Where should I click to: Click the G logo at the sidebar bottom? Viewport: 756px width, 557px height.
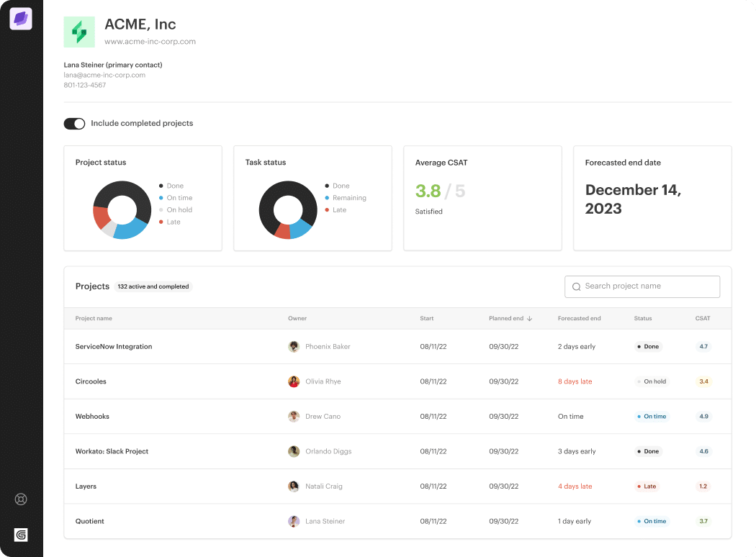click(21, 535)
